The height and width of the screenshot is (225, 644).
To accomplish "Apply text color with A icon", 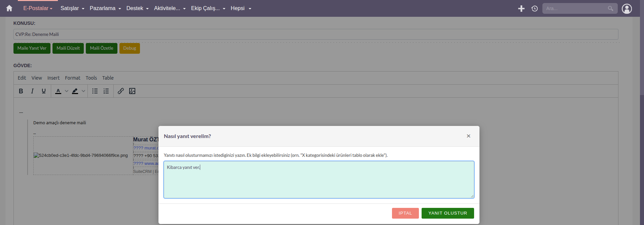I will 58,91.
